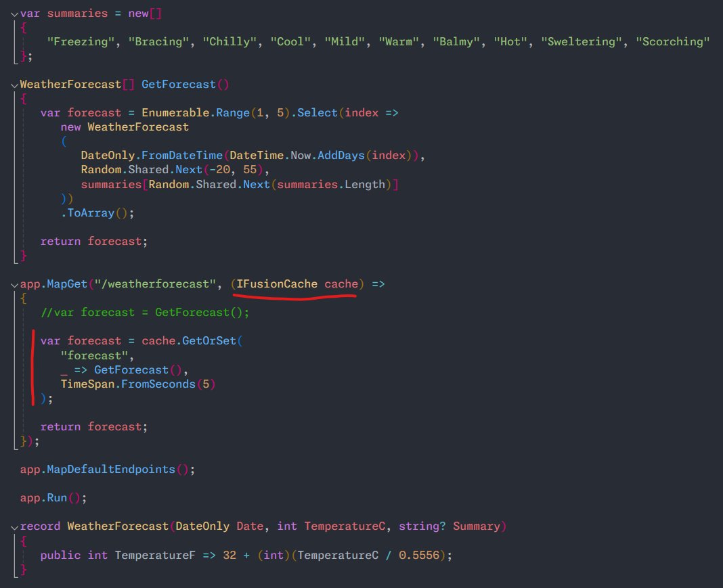Click the commented-out //var forecast line

point(145,313)
